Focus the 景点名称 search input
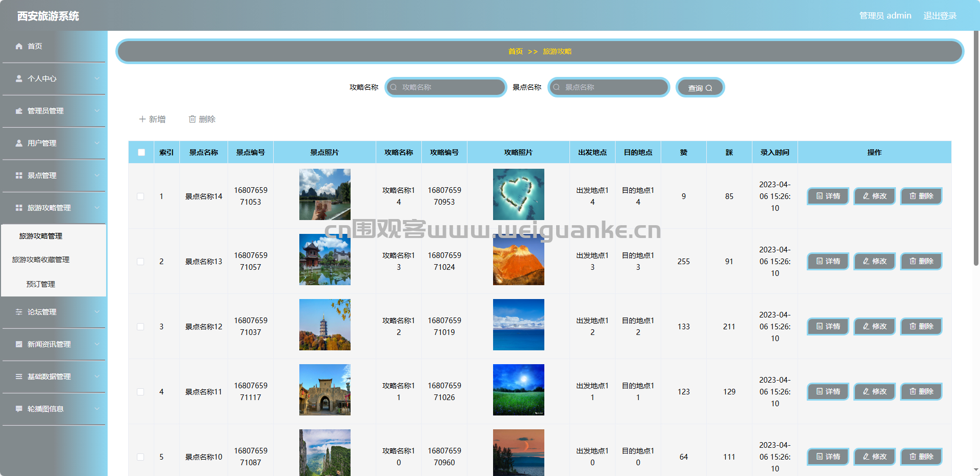Image resolution: width=980 pixels, height=476 pixels. coord(608,87)
